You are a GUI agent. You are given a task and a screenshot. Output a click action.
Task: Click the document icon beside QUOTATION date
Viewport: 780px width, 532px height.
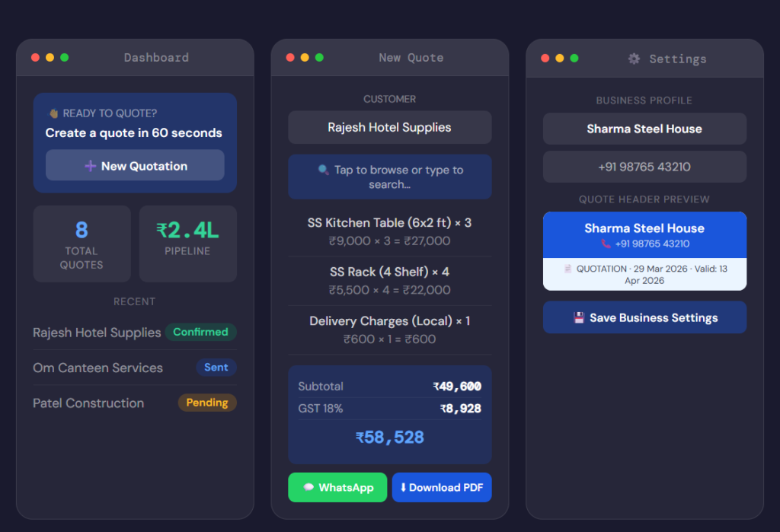click(x=567, y=269)
